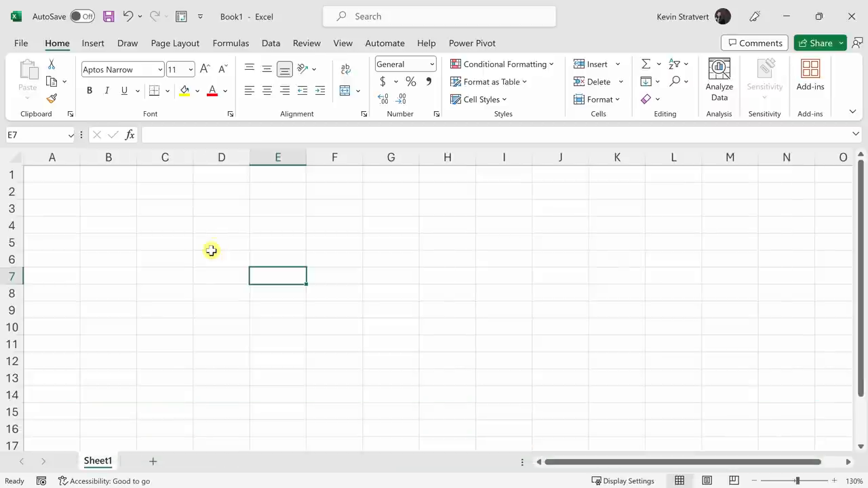Add a new sheet with plus button
Screen dimensions: 868x488
pyautogui.click(x=153, y=461)
